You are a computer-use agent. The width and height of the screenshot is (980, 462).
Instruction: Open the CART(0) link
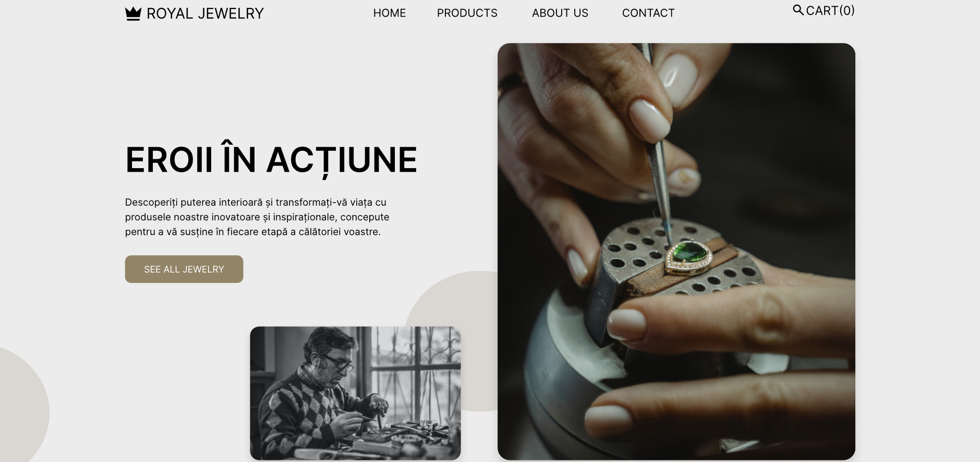click(830, 10)
